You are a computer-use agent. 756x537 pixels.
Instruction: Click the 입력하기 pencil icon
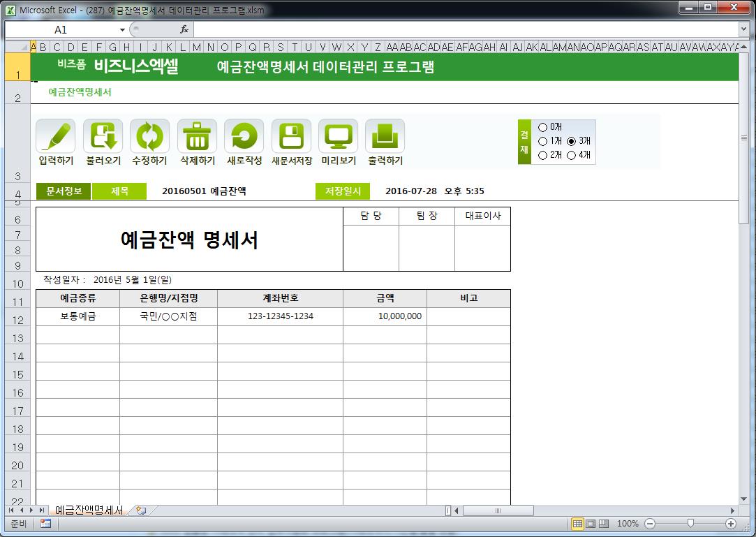[x=56, y=136]
